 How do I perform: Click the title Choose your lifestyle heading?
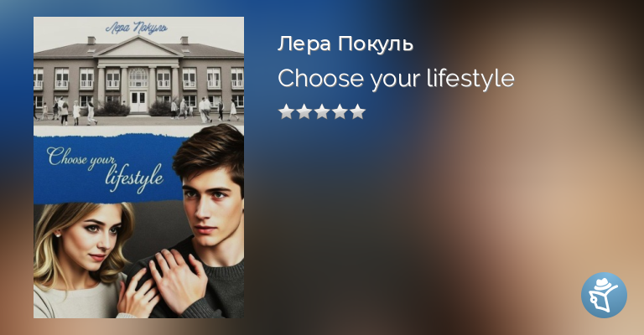point(396,79)
